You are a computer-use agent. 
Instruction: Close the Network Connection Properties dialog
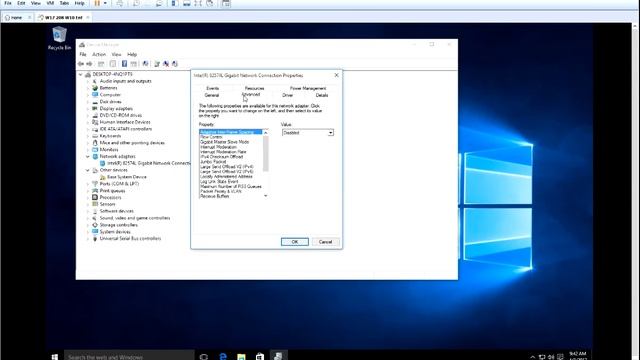(x=336, y=75)
